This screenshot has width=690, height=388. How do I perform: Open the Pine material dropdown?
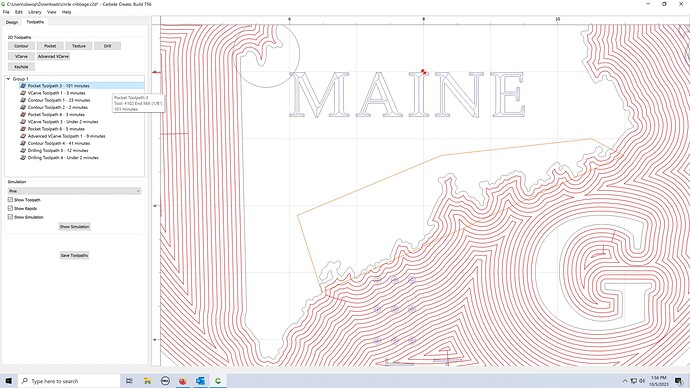click(74, 191)
